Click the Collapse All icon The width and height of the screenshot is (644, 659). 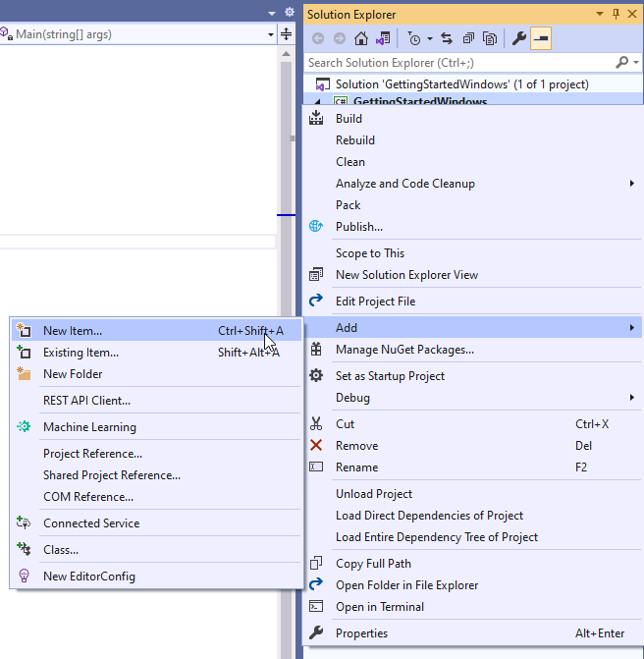point(467,38)
